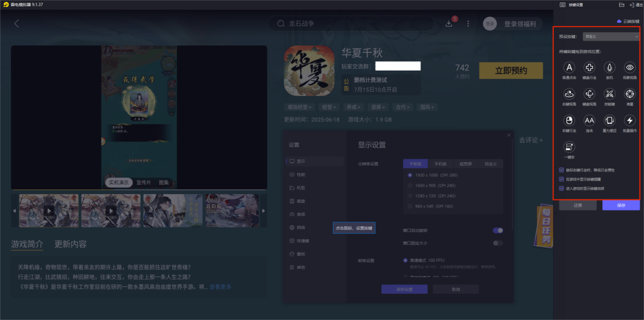Turn off the 窗口自动旋转 switch
Image resolution: width=644 pixels, height=320 pixels.
498,230
